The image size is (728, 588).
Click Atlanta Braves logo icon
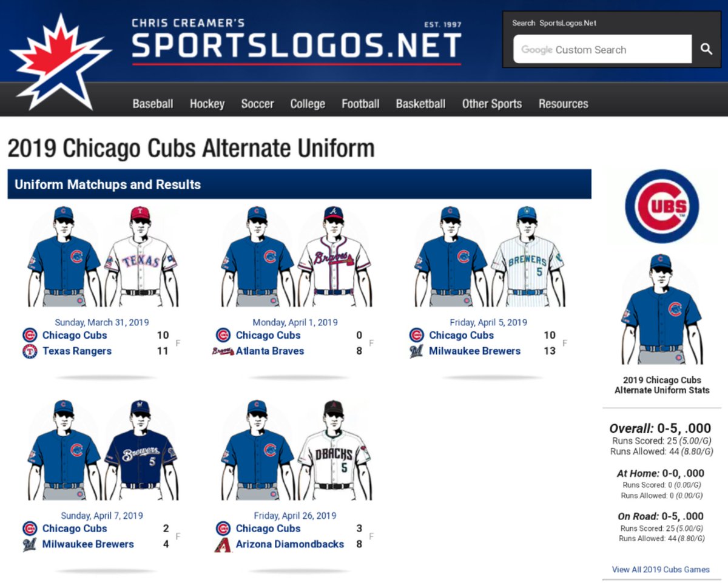click(223, 351)
